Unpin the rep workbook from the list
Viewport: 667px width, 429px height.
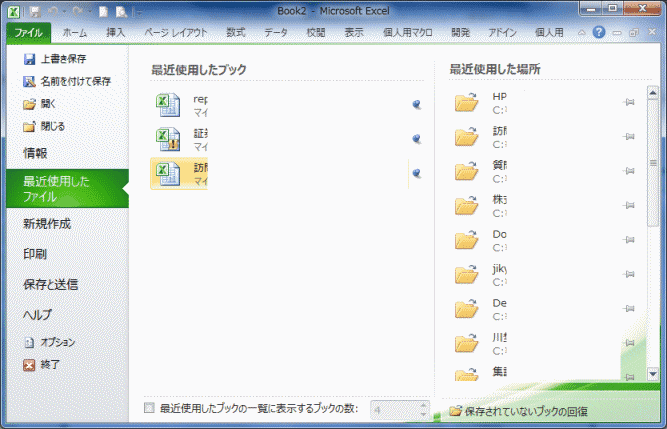[x=417, y=104]
